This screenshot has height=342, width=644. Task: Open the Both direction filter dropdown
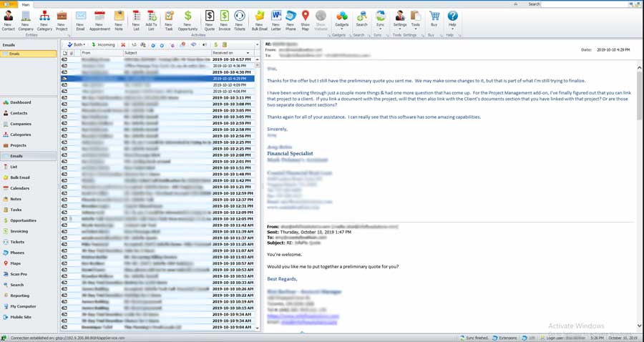click(77, 44)
